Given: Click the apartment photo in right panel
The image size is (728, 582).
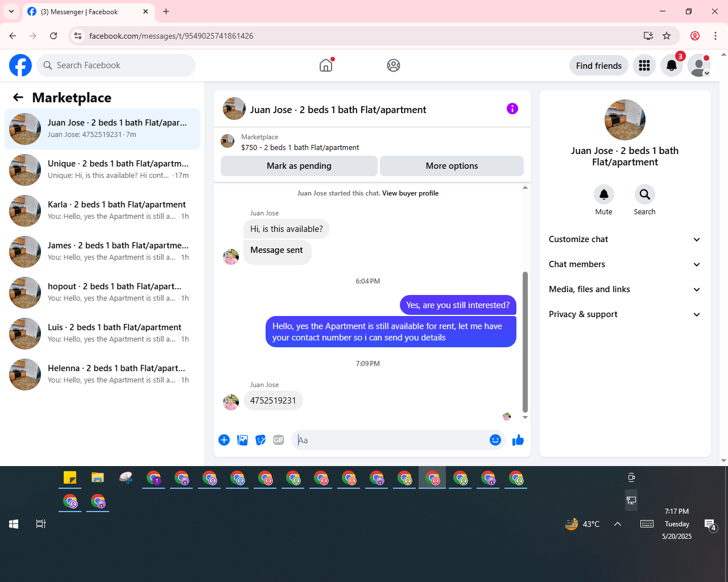Looking at the screenshot, I should pyautogui.click(x=625, y=120).
